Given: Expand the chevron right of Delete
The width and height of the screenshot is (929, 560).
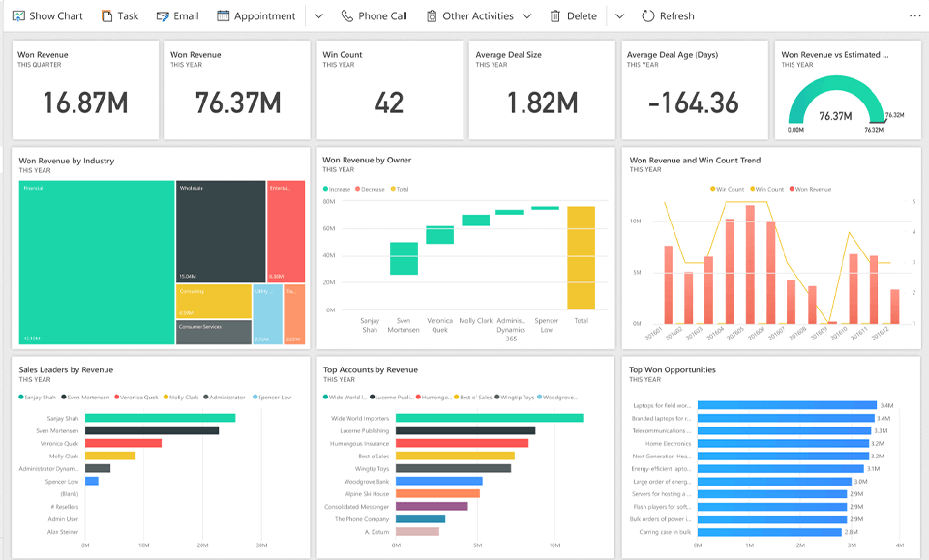Looking at the screenshot, I should (x=620, y=16).
